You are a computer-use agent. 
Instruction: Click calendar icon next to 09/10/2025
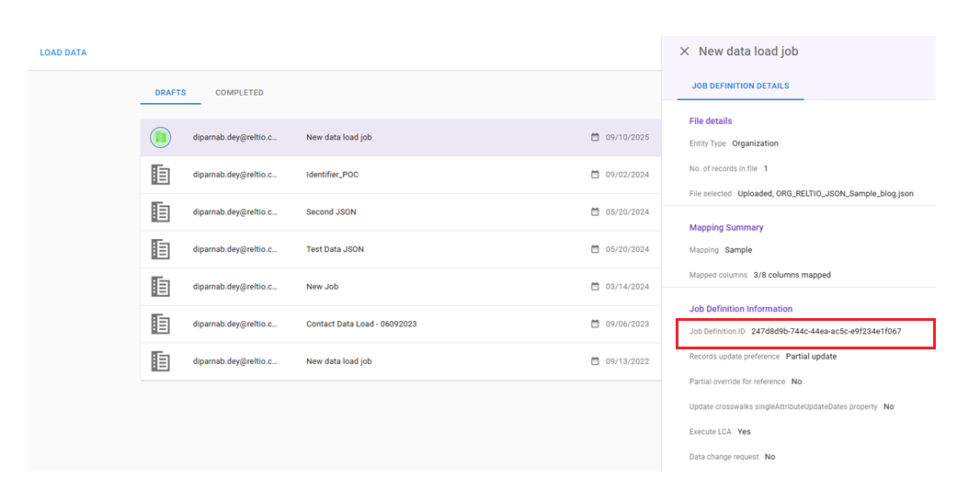click(x=595, y=137)
